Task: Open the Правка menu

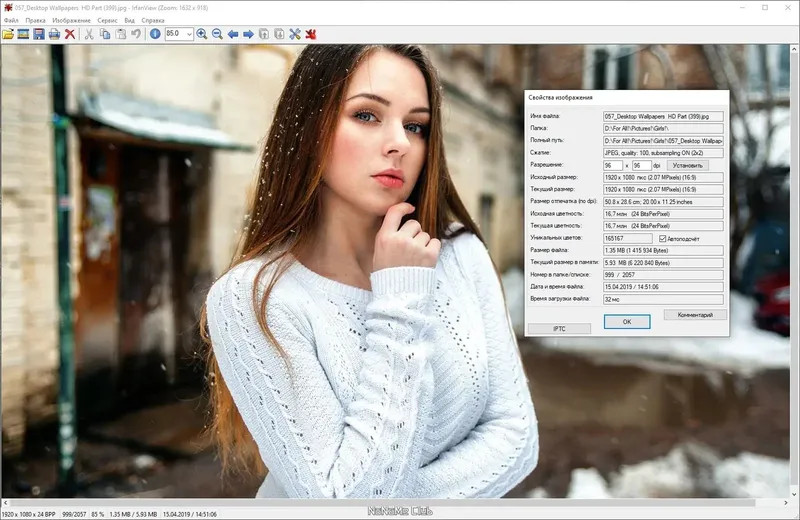Action: click(35, 20)
